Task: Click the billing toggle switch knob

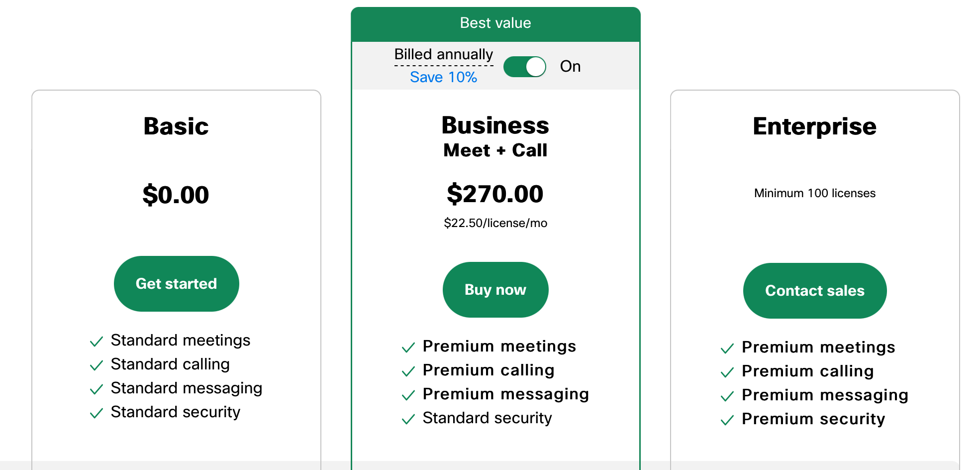Action: click(535, 66)
